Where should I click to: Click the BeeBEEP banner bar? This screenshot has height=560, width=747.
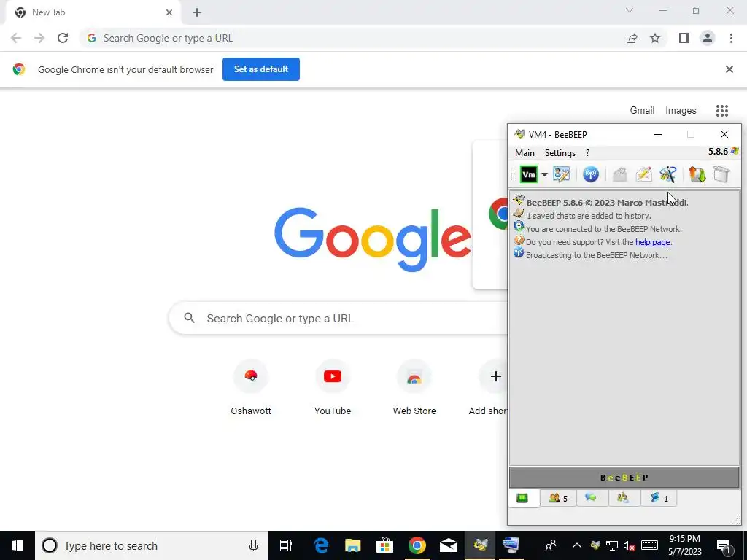(624, 478)
